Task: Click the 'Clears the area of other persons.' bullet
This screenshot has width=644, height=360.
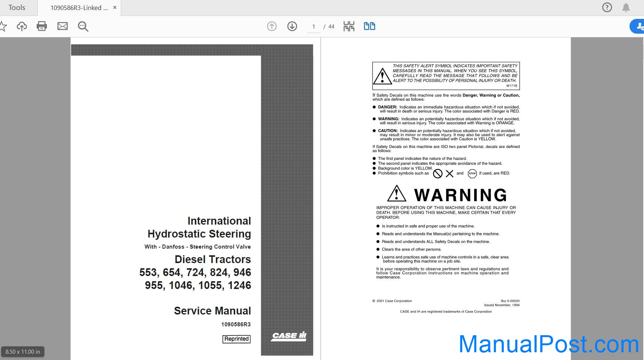Action: [x=409, y=249]
